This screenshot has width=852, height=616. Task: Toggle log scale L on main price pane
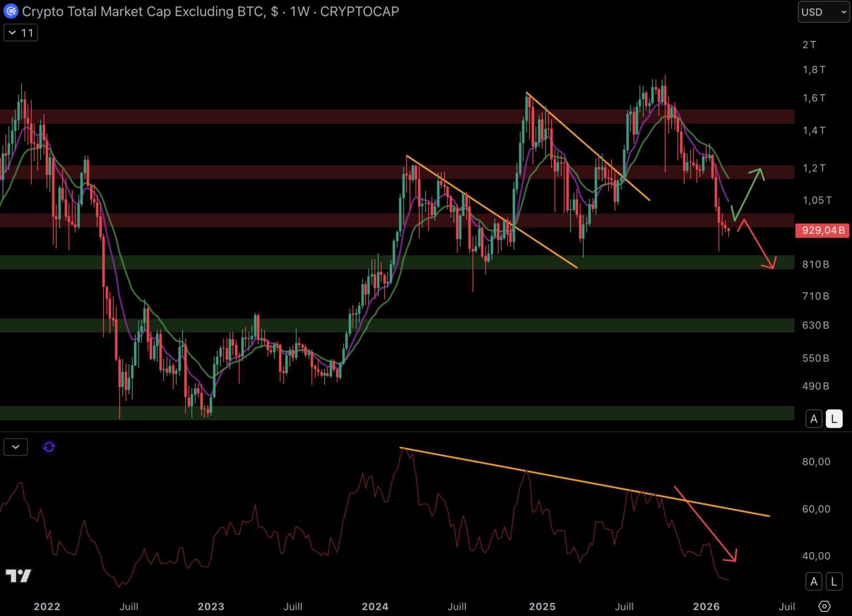coord(834,419)
